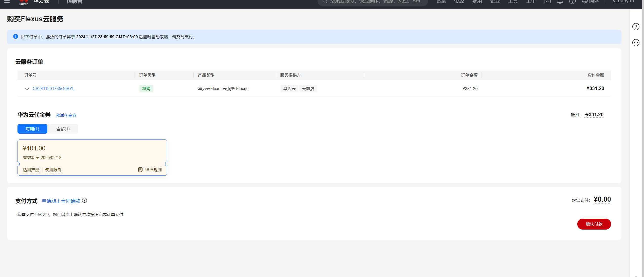Click the -¥331.20 deduction amount

pos(594,115)
